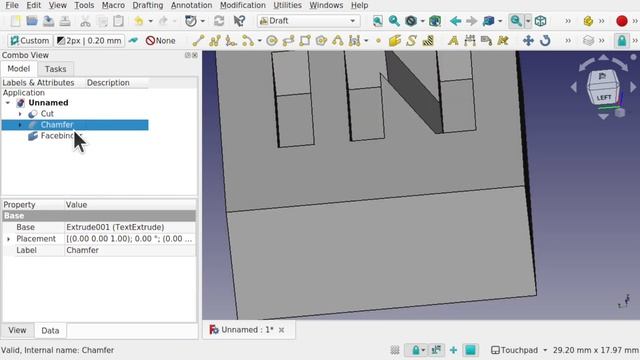The width and height of the screenshot is (640, 360).
Task: Select the Draft Line tool
Action: click(198, 40)
